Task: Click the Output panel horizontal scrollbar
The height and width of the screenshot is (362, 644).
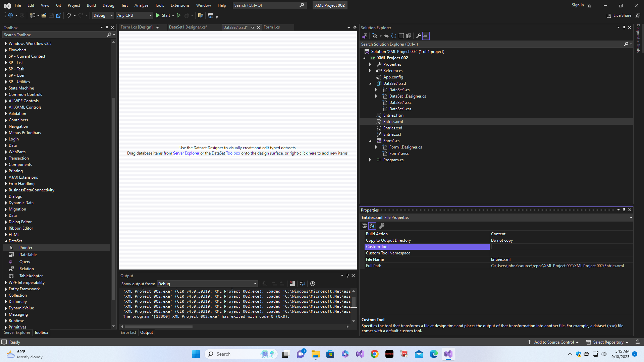Action: pos(159,326)
